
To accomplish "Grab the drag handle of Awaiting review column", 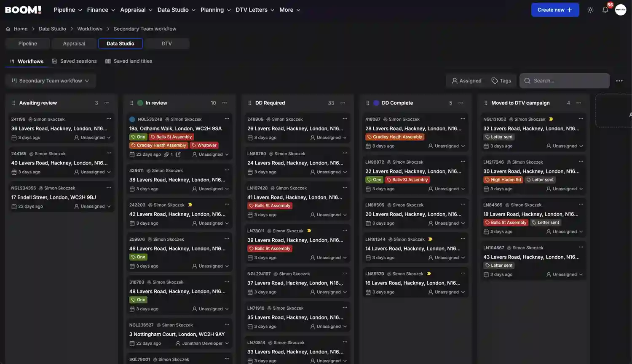I will (x=13, y=103).
